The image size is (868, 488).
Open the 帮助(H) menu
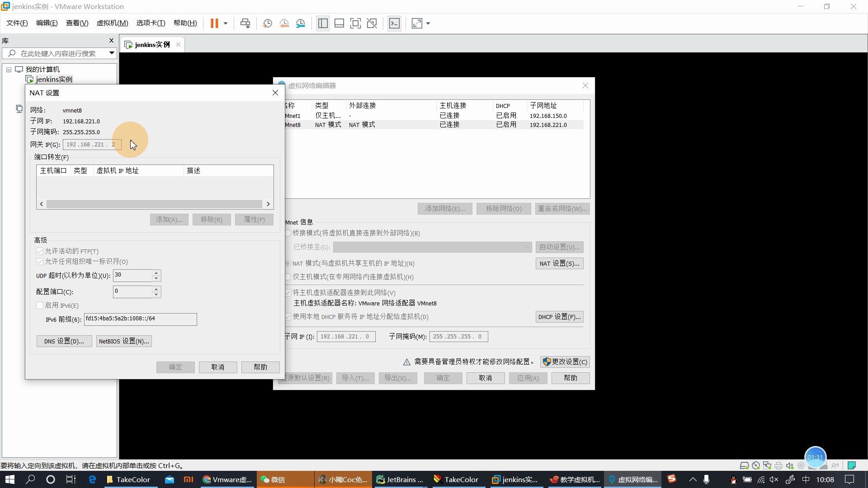point(185,23)
